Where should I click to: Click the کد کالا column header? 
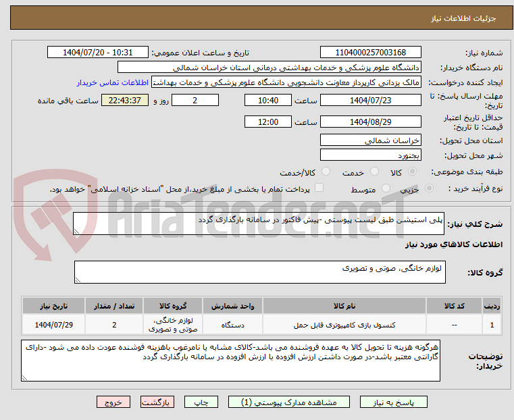[x=454, y=306]
